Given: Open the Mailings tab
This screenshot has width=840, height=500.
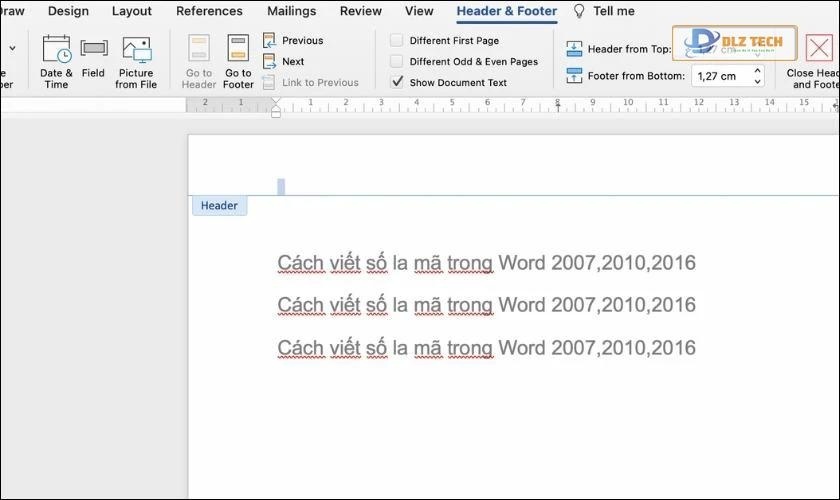Looking at the screenshot, I should pyautogui.click(x=291, y=11).
